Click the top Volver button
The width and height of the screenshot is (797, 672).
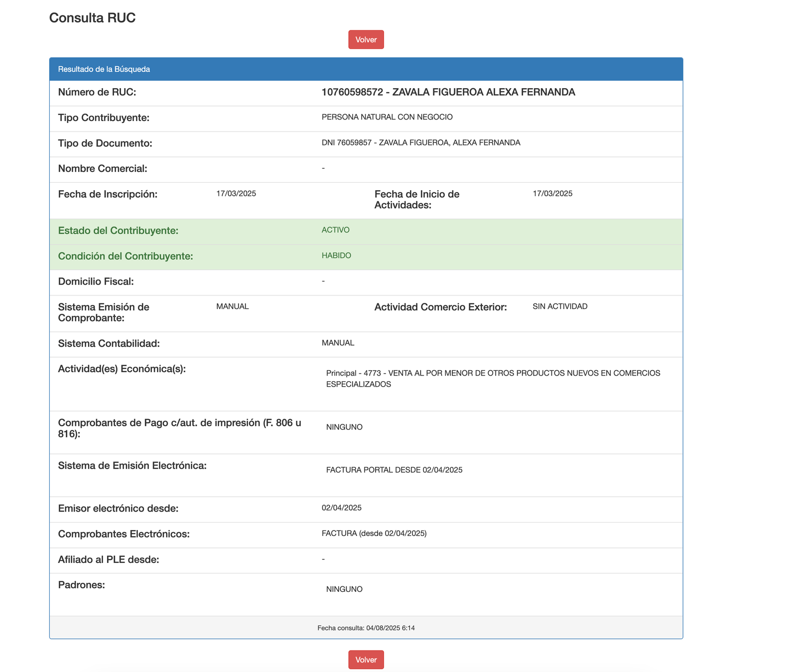click(x=366, y=40)
